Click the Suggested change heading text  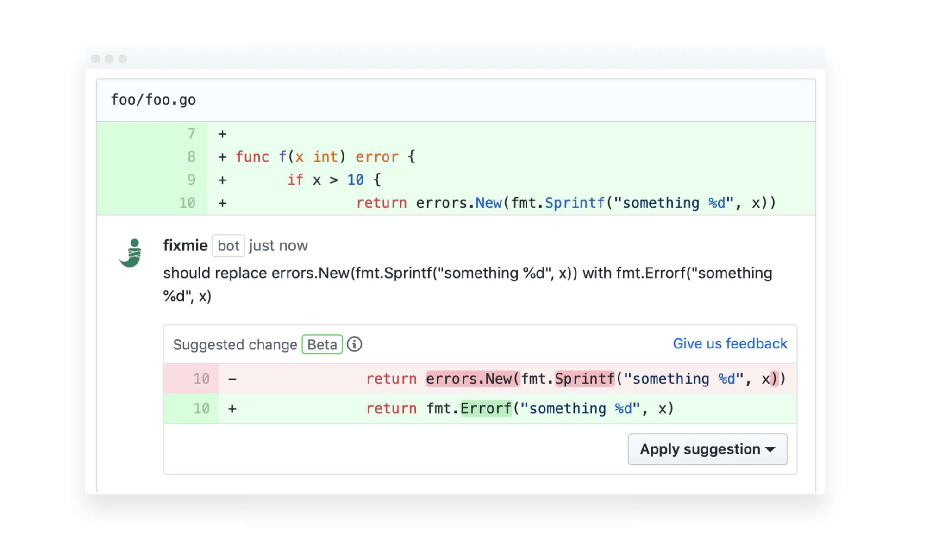pyautogui.click(x=235, y=345)
